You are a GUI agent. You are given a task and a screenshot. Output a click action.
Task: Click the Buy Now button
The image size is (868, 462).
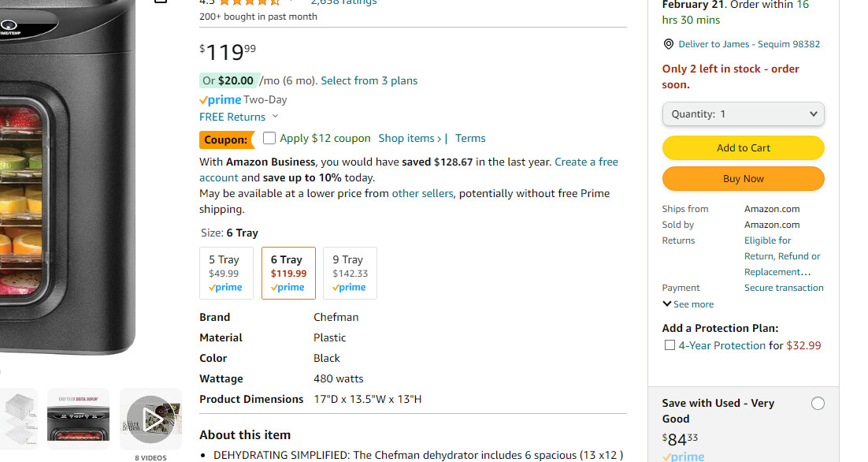[743, 178]
